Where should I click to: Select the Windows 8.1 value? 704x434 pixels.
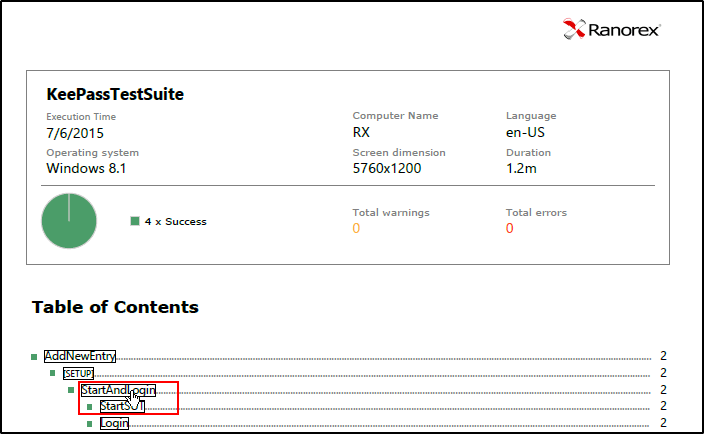[86, 168]
